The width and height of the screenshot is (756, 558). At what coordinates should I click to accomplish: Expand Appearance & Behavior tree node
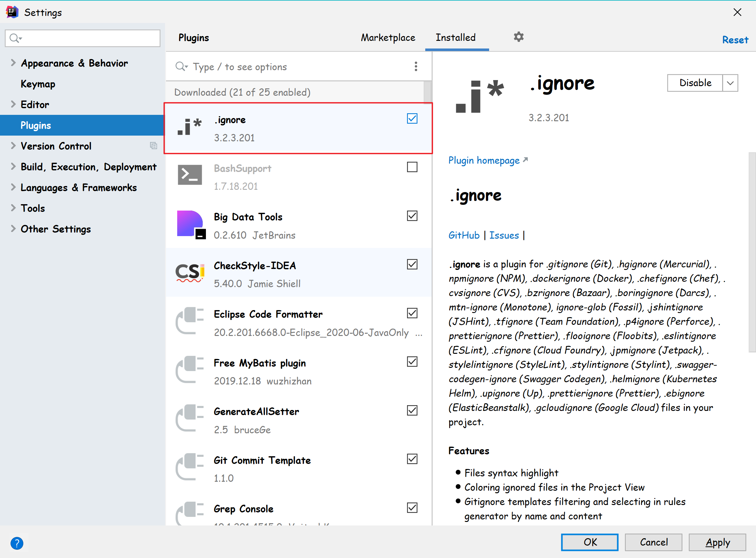pyautogui.click(x=13, y=63)
